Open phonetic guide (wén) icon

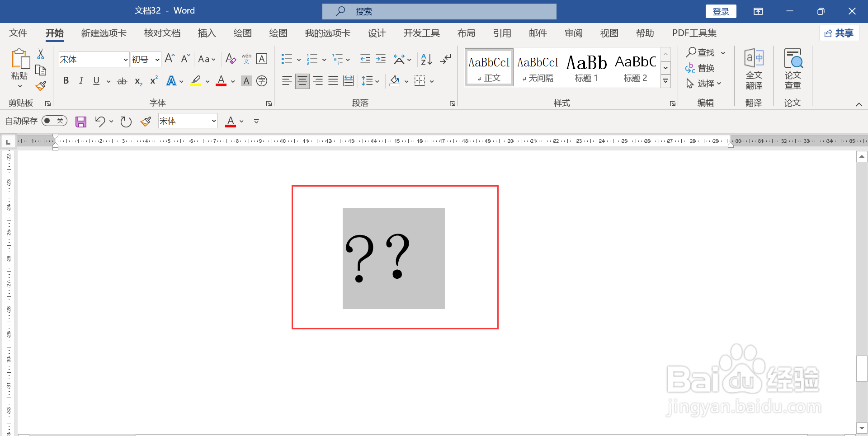pos(246,59)
